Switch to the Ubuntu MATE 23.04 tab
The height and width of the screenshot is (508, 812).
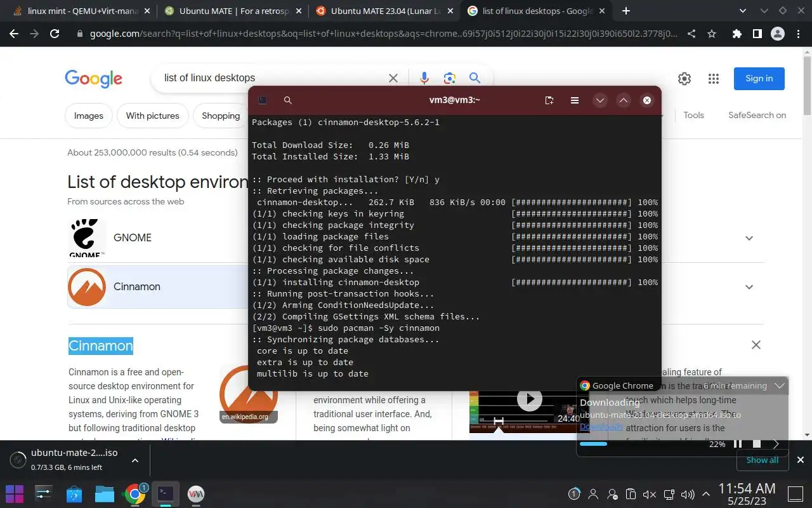point(384,11)
